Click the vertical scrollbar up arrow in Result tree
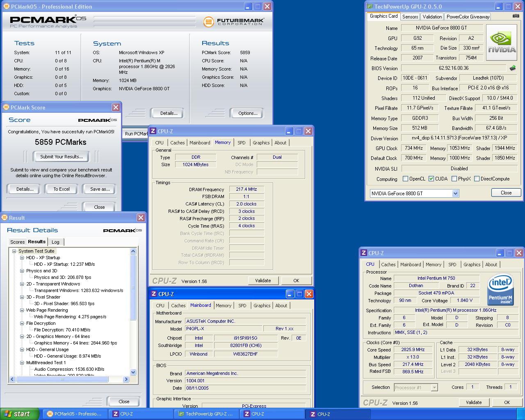 [x=133, y=251]
